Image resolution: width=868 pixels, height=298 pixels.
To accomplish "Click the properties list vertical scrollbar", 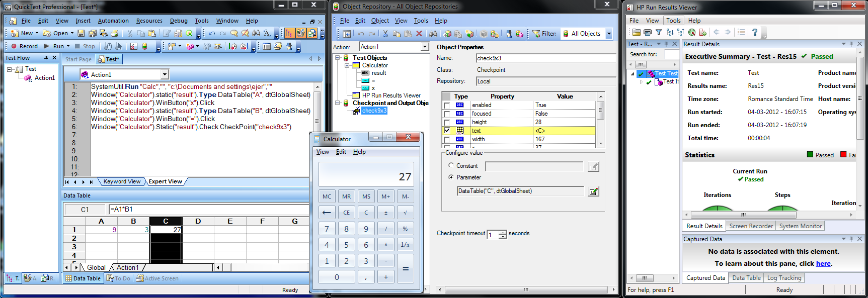I will [601, 120].
